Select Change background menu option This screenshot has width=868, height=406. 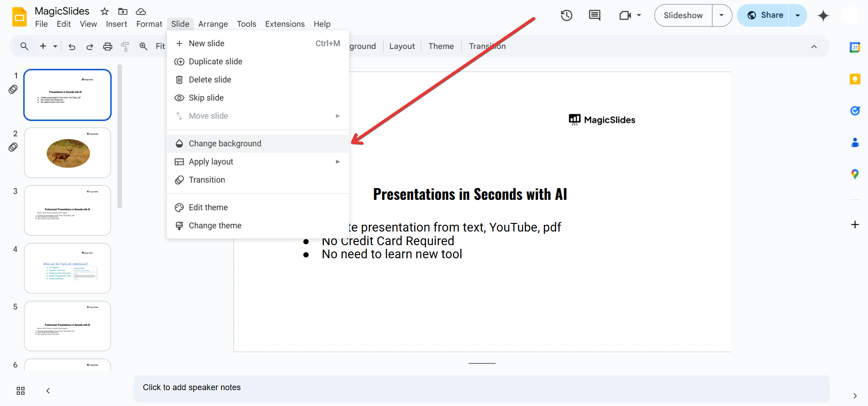pos(225,144)
